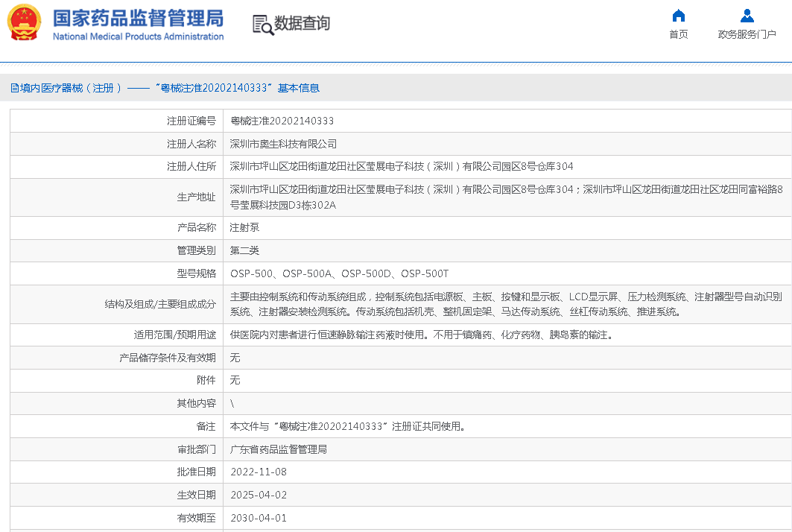Click the 注册证编号 label cell
The image size is (792, 532).
point(191,121)
